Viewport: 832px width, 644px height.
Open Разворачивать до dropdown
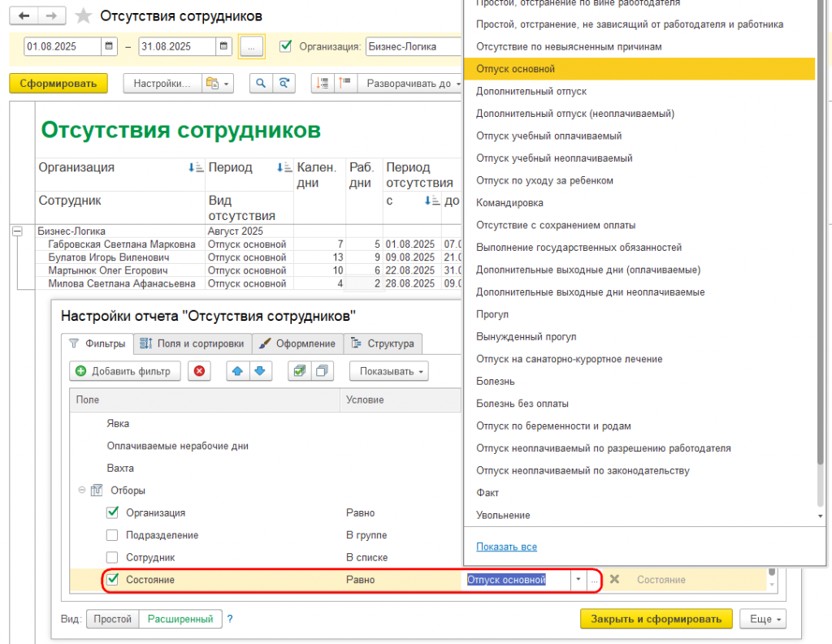click(410, 84)
